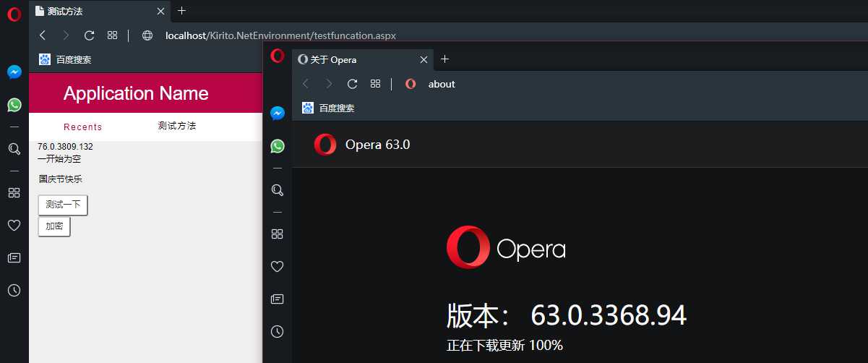The image size is (868, 363).
Task: Go forward in the front window toolbar
Action: (x=329, y=84)
